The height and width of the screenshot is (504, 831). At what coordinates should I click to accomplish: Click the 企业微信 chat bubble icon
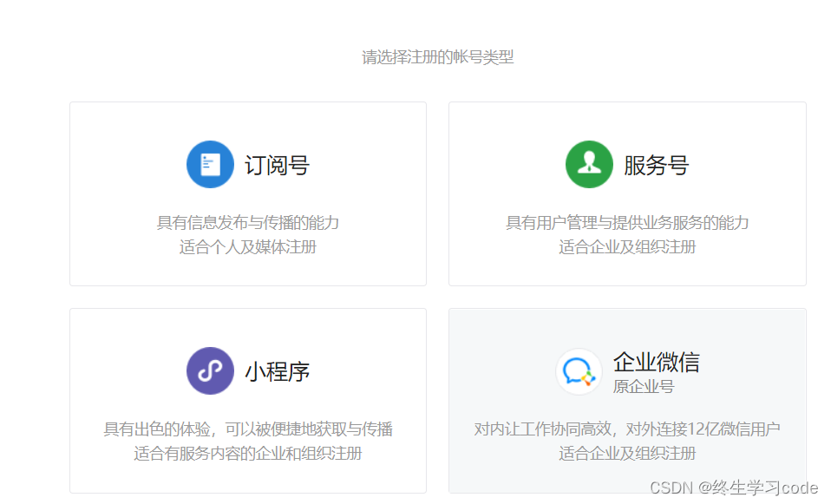pyautogui.click(x=579, y=371)
